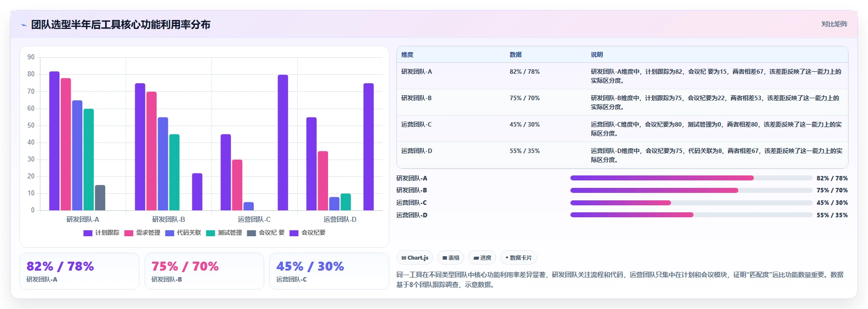
Task: Toggle the teal 测试管理 legend swatch
Action: coord(210,233)
